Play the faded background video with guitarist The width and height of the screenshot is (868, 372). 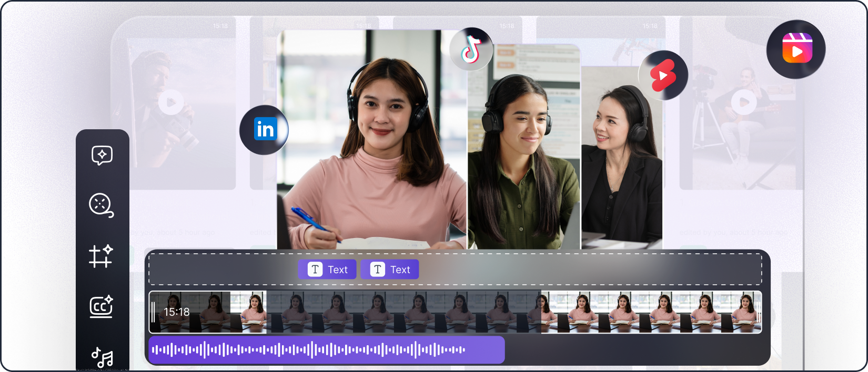(744, 102)
